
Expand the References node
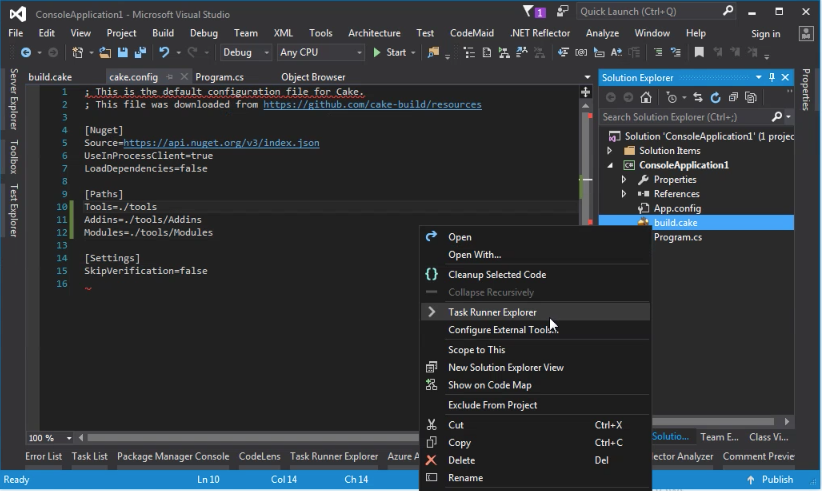(x=624, y=194)
